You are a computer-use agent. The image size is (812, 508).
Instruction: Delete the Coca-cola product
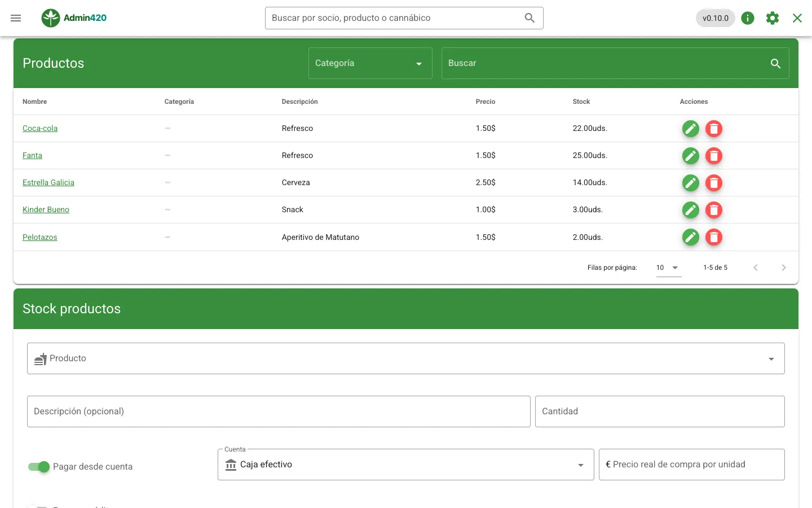click(x=714, y=129)
